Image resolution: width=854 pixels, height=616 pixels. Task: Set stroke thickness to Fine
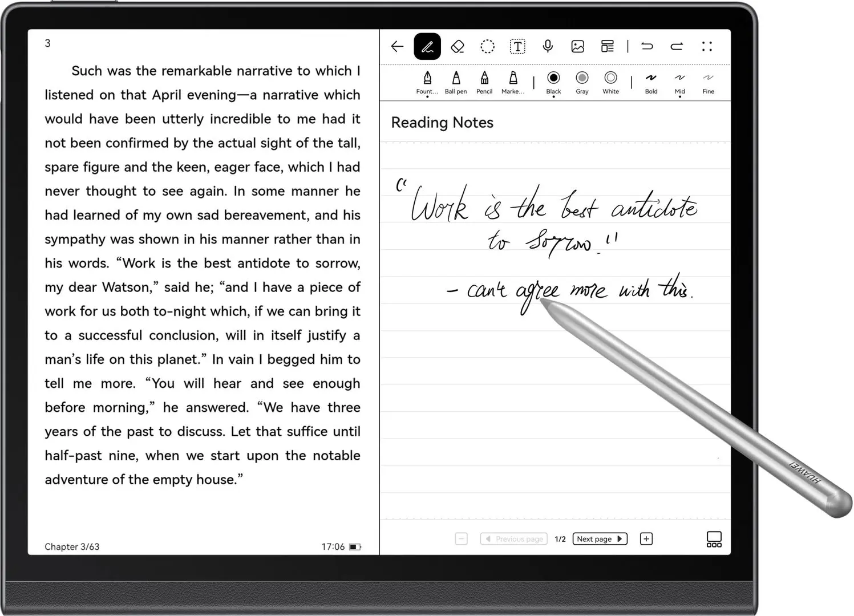click(x=708, y=83)
